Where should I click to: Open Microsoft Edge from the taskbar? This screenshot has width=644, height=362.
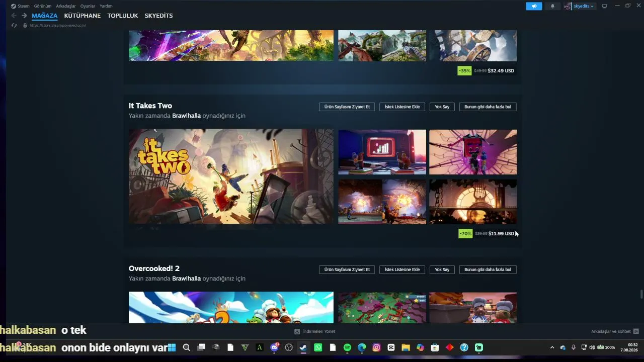[362, 347]
